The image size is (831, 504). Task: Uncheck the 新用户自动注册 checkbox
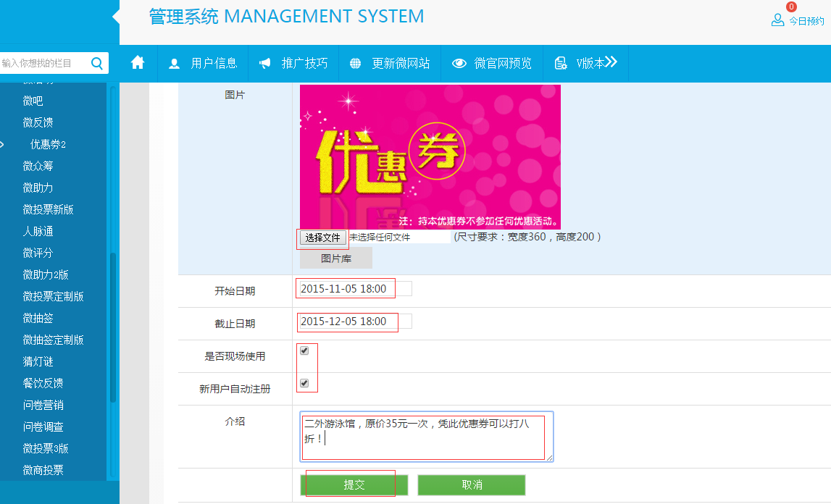pos(304,383)
